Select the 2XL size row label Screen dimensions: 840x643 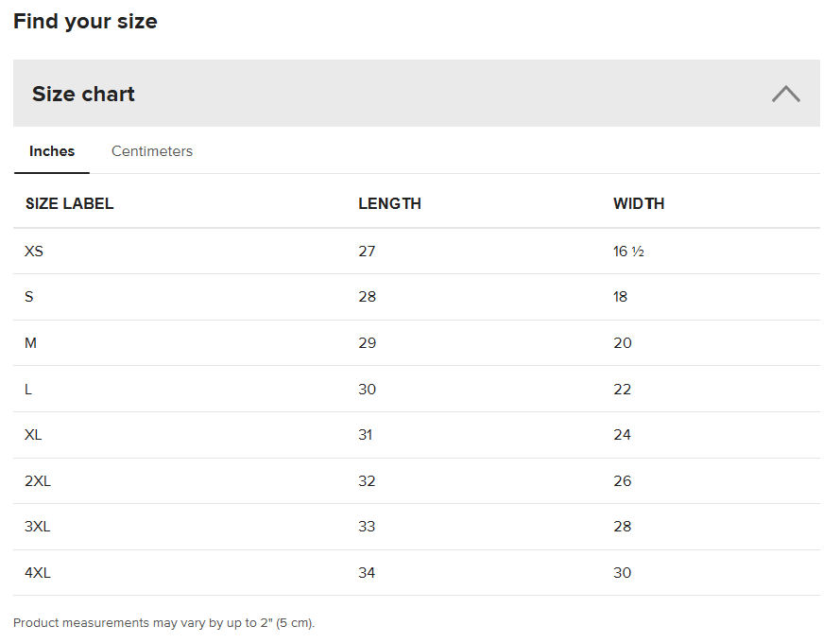[38, 480]
